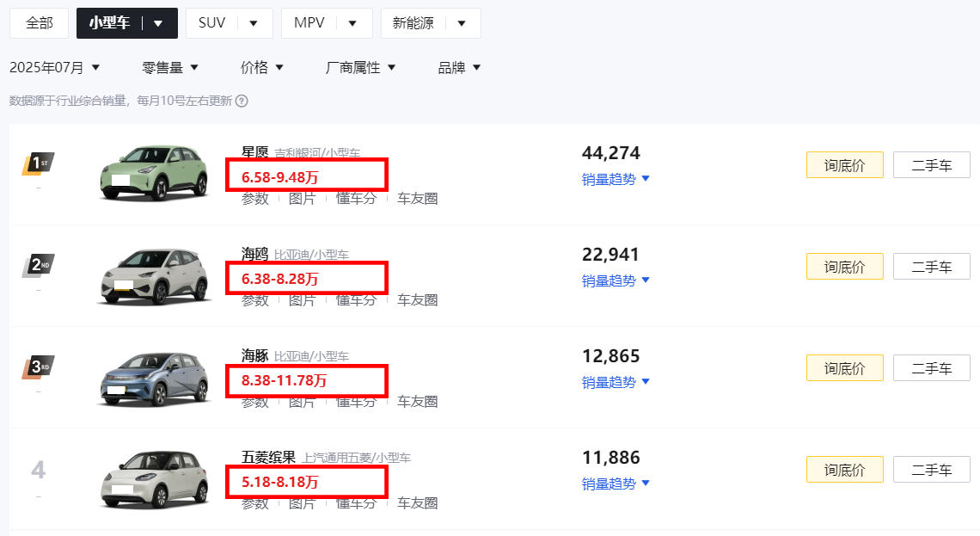Open the 海鸥 car thumbnail
The image size is (980, 536).
click(155, 276)
